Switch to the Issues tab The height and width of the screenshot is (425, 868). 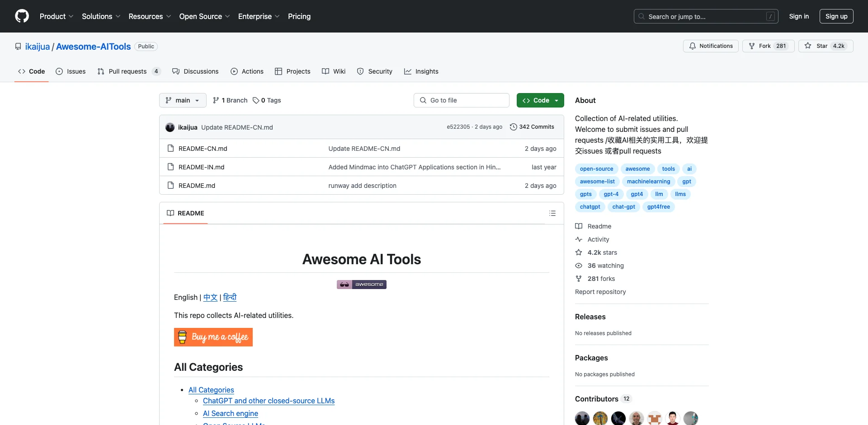pyautogui.click(x=71, y=71)
